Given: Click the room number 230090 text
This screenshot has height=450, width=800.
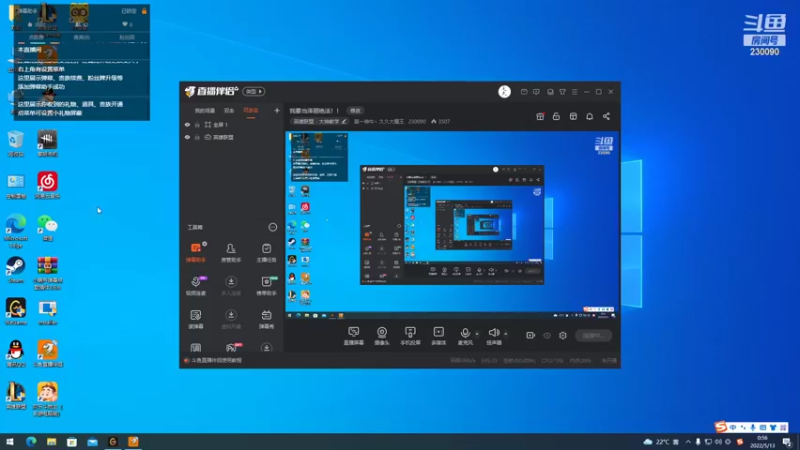Looking at the screenshot, I should point(417,121).
